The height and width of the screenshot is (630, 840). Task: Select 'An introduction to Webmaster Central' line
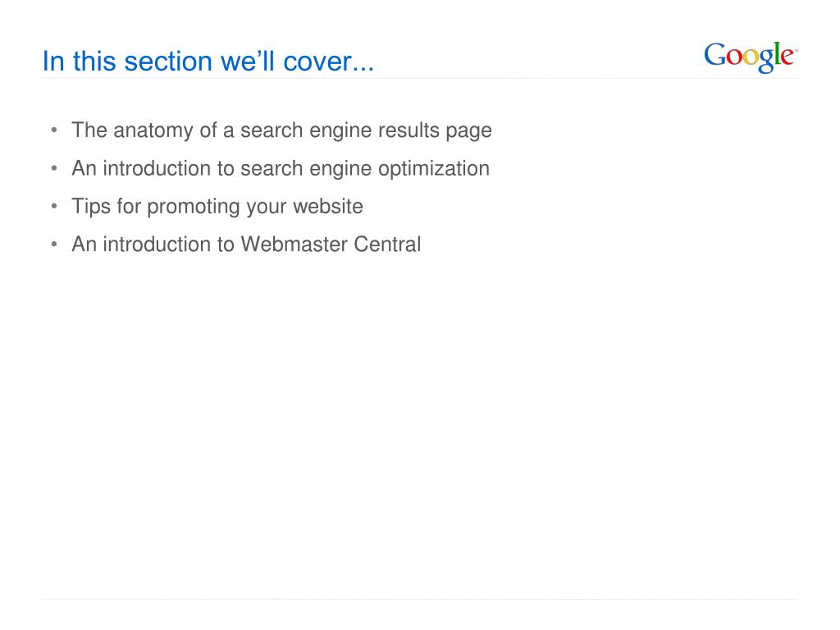[x=246, y=244]
